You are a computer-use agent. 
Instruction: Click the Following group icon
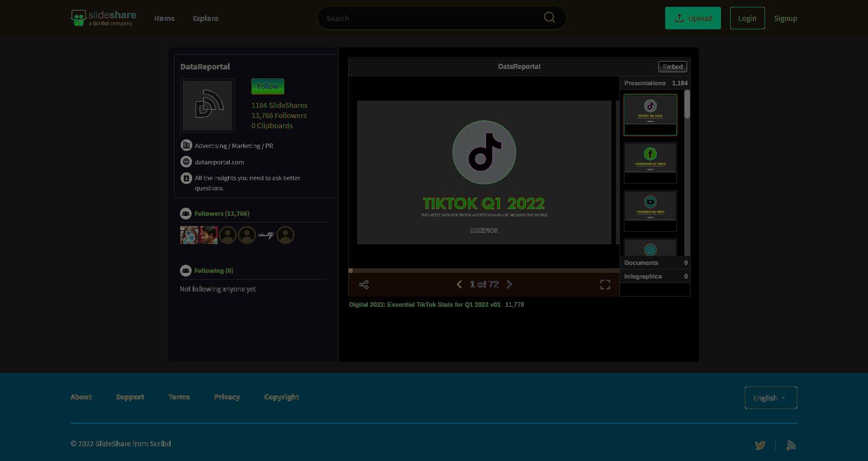click(185, 271)
